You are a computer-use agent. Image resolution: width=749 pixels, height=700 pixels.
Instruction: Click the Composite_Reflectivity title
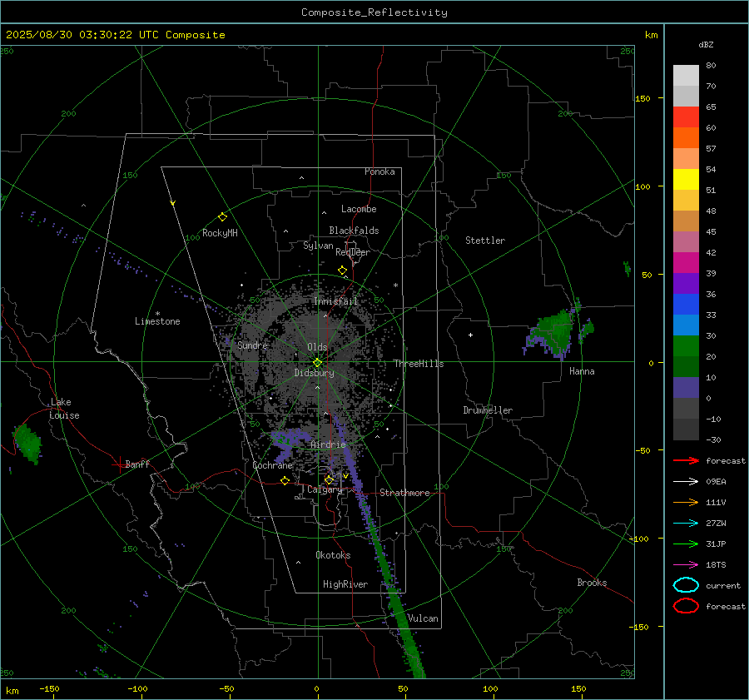(x=374, y=12)
